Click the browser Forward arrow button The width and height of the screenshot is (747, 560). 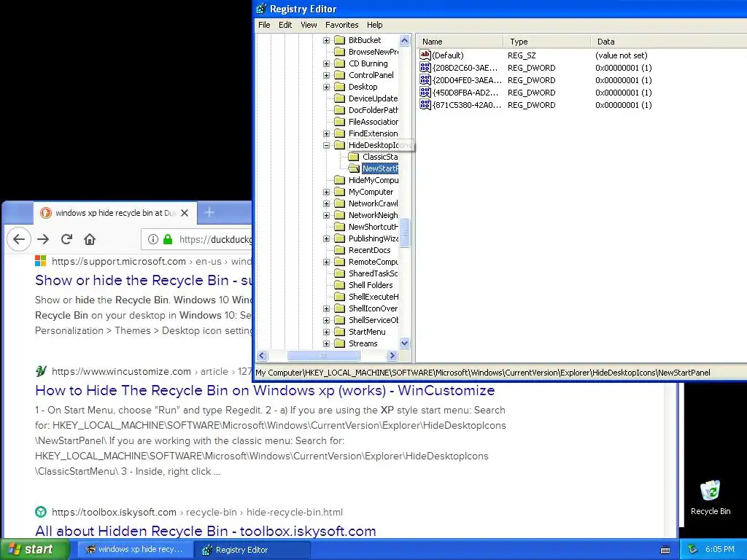[x=43, y=239]
